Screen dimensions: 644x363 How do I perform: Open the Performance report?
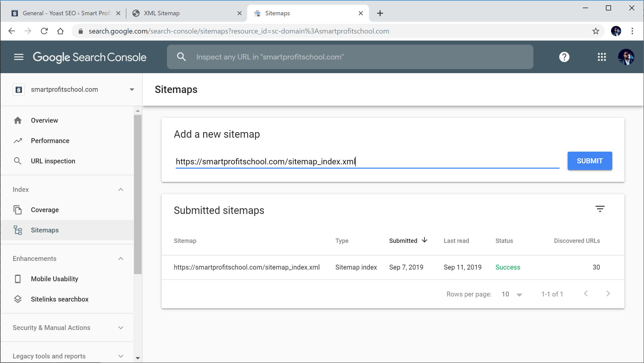(67, 141)
